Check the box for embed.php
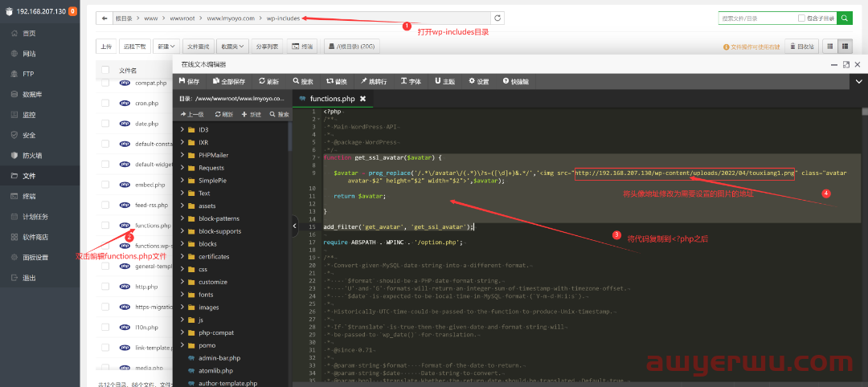868x387 pixels. click(105, 185)
